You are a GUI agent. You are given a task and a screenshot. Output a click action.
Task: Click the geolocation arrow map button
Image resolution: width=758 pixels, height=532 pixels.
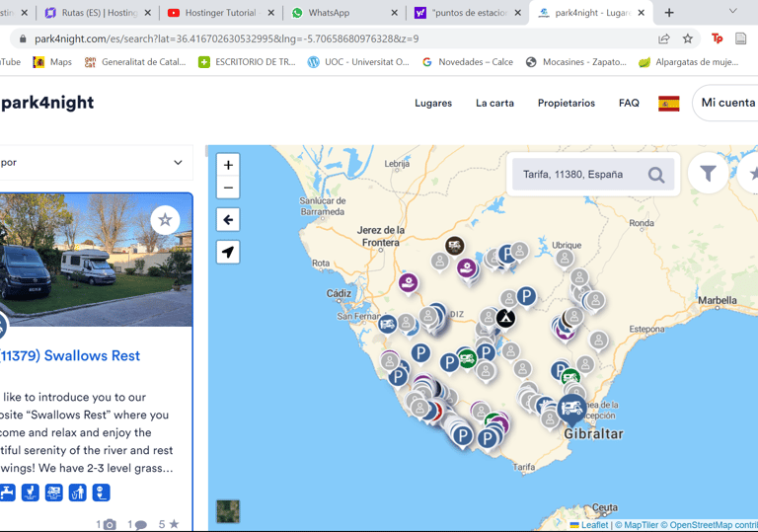[228, 252]
